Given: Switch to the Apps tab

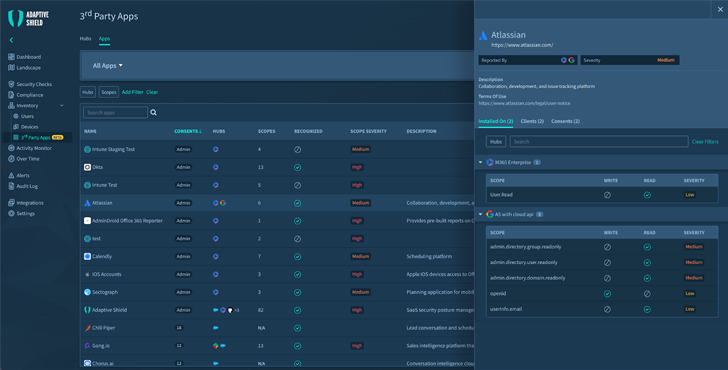Looking at the screenshot, I should tap(104, 39).
